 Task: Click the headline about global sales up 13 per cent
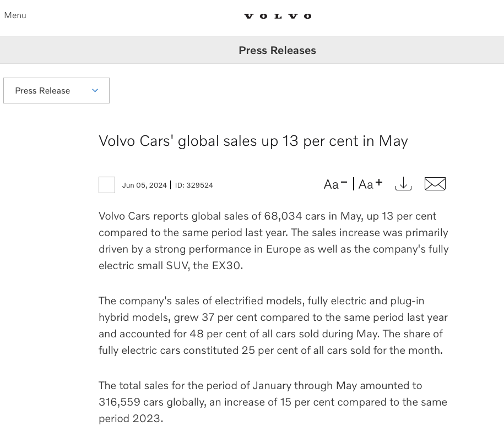point(253,141)
